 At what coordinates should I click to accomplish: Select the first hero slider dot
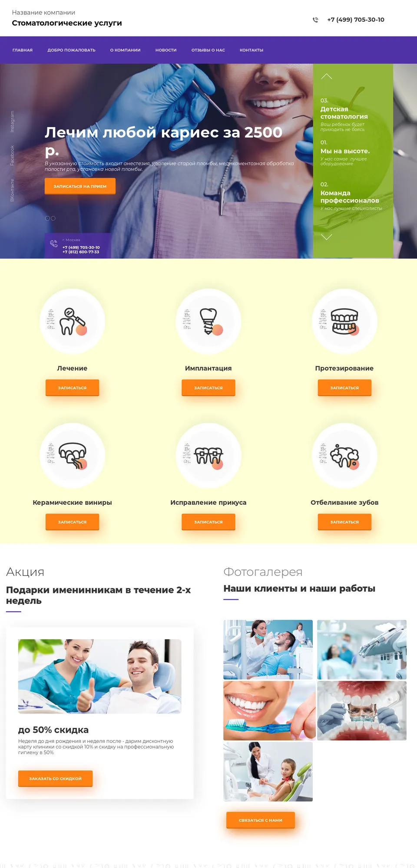click(48, 218)
